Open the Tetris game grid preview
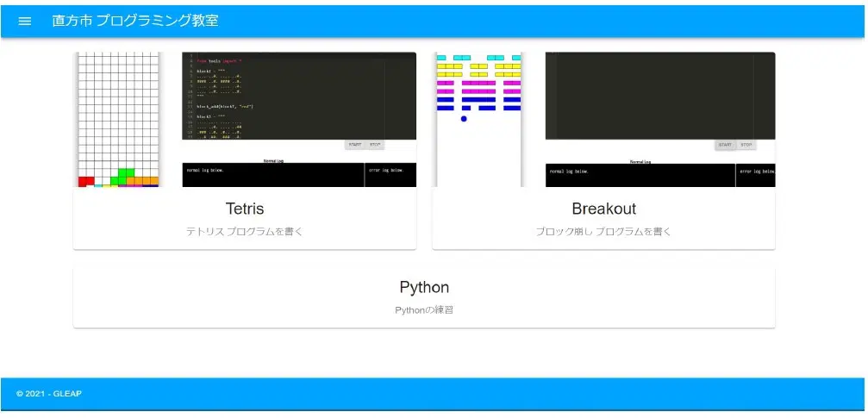 (118, 119)
